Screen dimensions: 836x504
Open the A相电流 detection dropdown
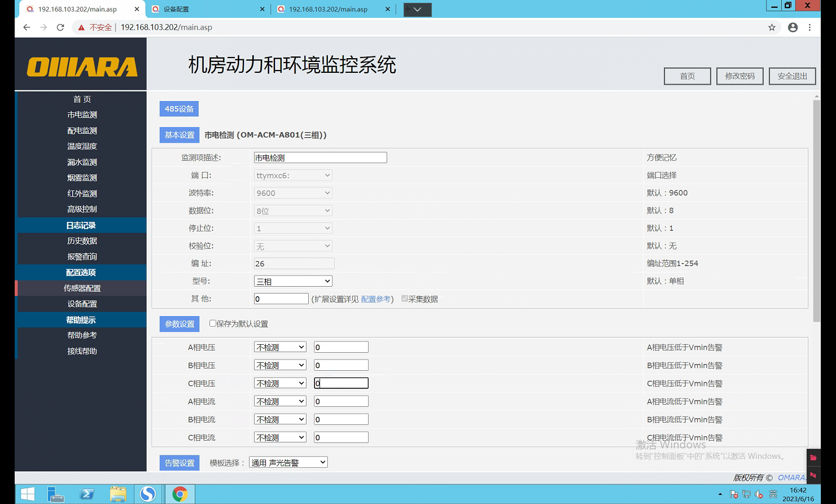point(280,401)
